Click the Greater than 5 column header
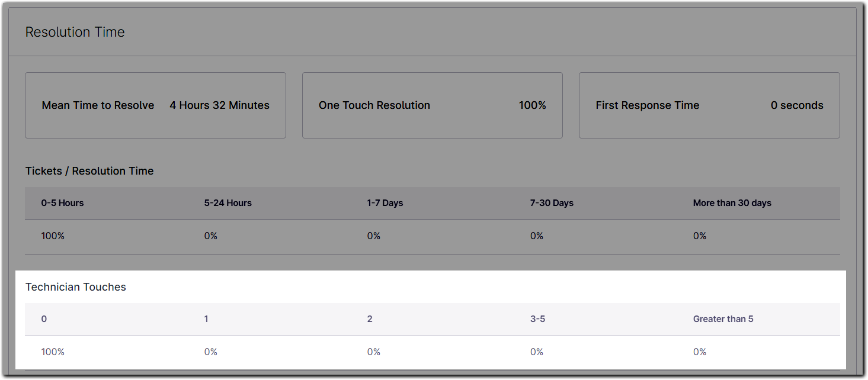The image size is (868, 380). click(723, 318)
